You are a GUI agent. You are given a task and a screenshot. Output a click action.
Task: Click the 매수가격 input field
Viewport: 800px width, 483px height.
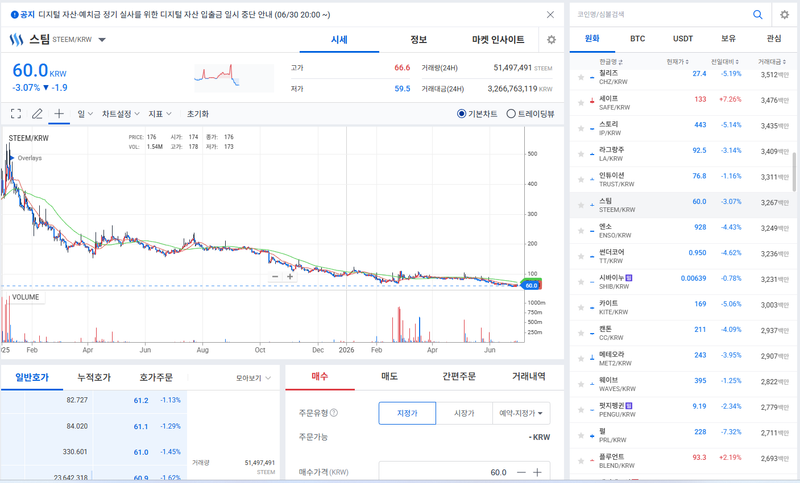coord(445,472)
